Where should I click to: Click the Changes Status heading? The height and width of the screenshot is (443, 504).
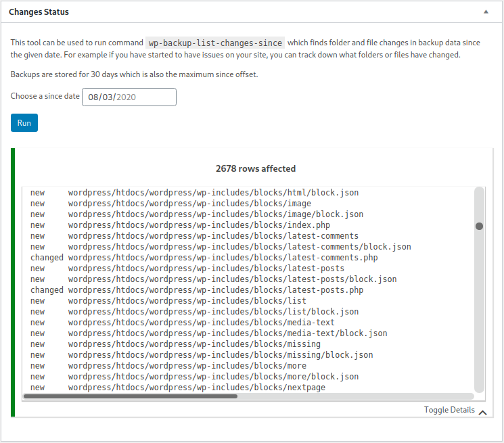(x=39, y=12)
